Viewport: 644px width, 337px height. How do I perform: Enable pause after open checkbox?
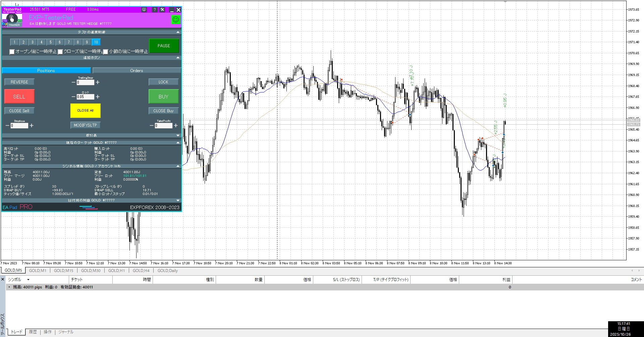[12, 52]
